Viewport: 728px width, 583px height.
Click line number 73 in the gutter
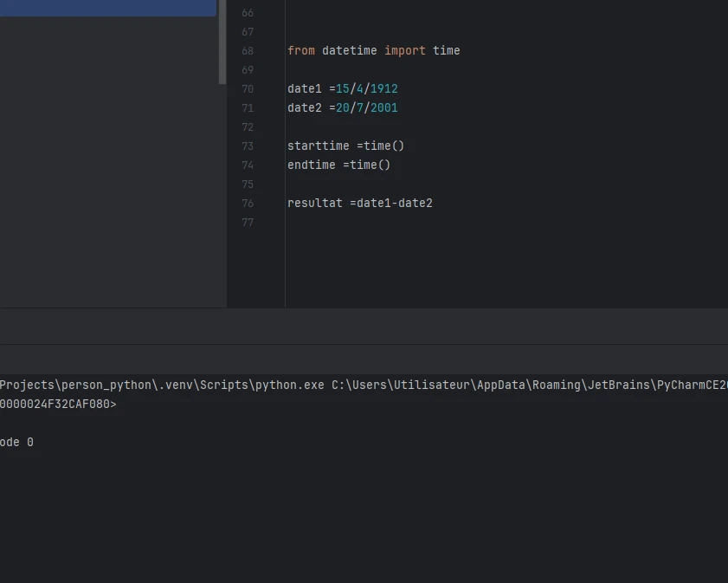[248, 146]
